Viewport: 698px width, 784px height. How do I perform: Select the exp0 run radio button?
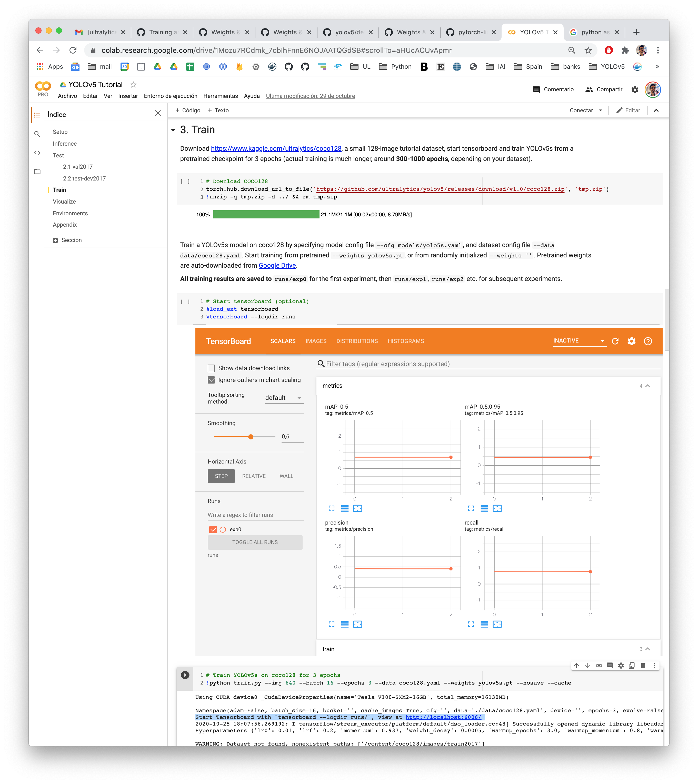pyautogui.click(x=223, y=529)
